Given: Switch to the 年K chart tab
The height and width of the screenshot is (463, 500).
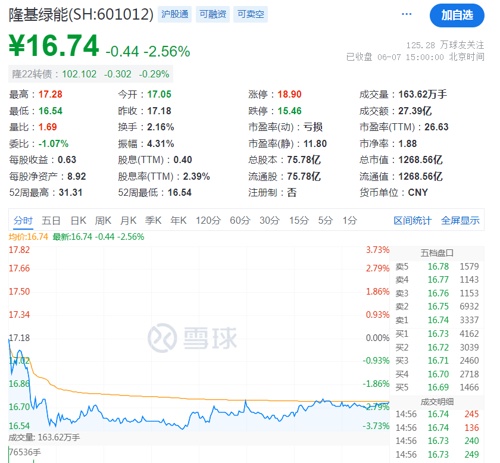Looking at the screenshot, I should pyautogui.click(x=178, y=221).
